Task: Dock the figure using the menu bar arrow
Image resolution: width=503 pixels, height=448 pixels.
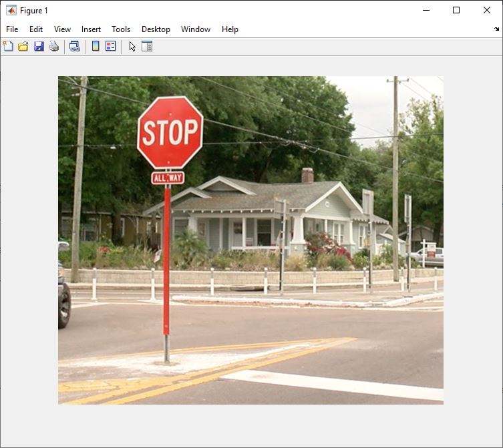Action: 496,29
